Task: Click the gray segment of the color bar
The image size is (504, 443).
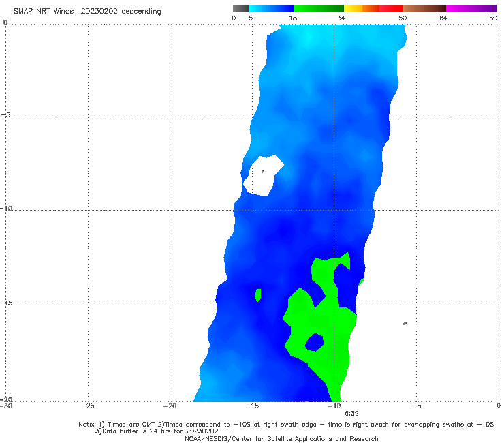Action: (241, 8)
